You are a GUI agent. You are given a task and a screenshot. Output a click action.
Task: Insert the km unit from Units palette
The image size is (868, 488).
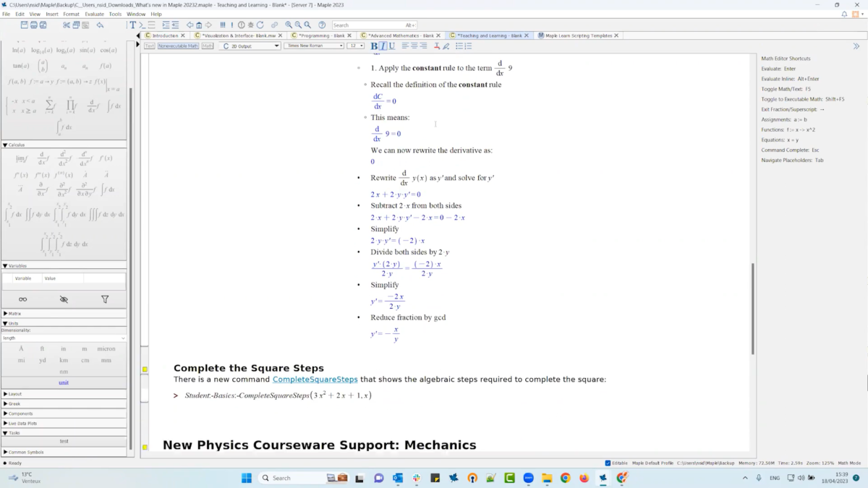pos(64,360)
